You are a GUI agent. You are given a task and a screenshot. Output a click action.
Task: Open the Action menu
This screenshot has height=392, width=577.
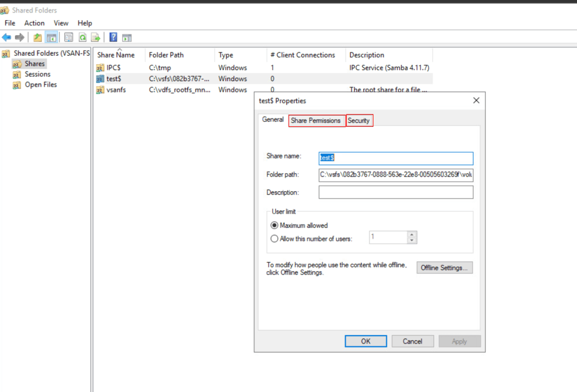tap(34, 23)
